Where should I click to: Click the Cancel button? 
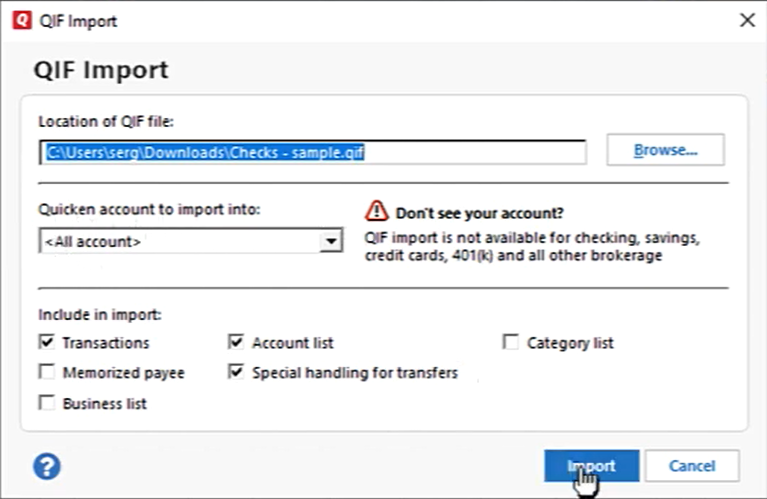[692, 466]
